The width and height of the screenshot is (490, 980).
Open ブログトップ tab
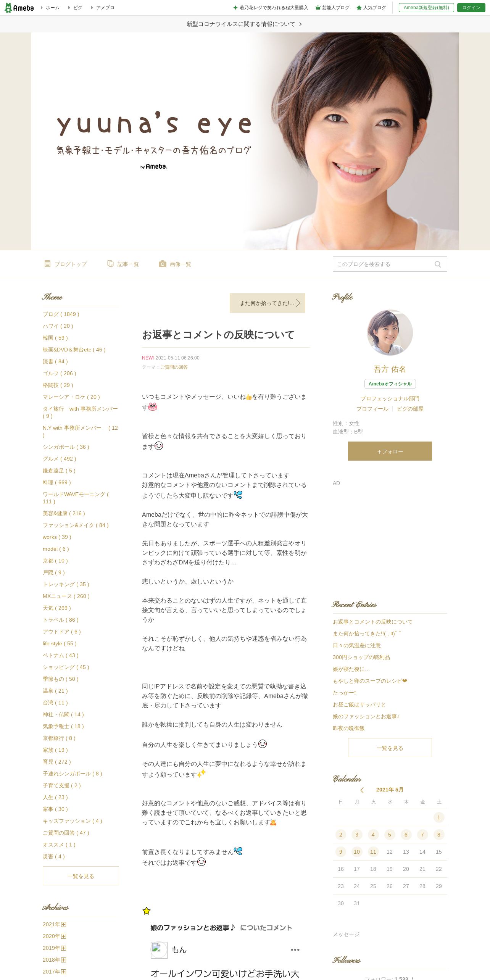pyautogui.click(x=66, y=264)
